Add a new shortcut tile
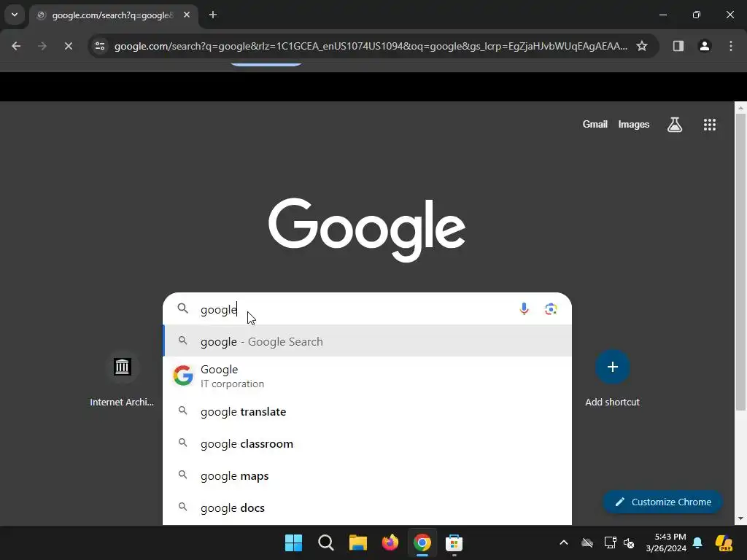The height and width of the screenshot is (560, 747). [612, 378]
